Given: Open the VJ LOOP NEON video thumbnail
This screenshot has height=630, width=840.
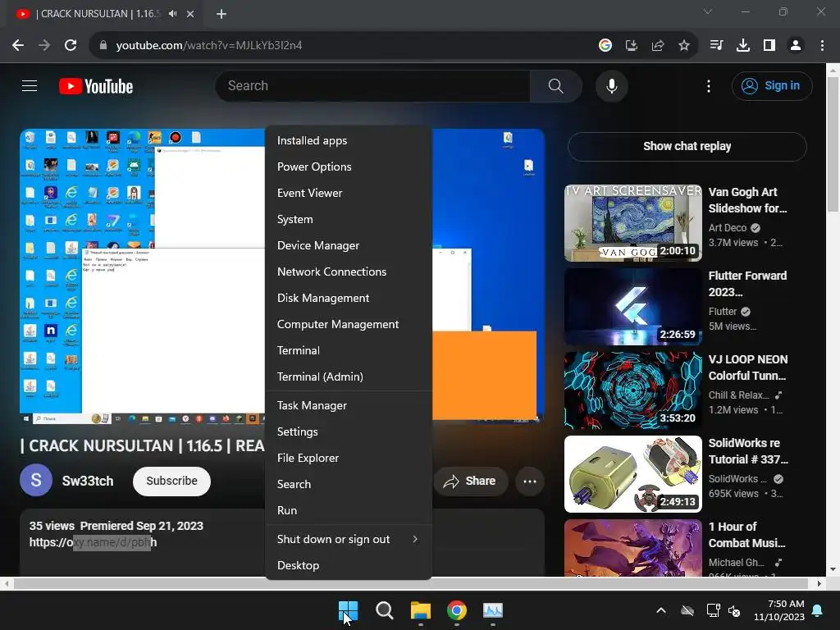Looking at the screenshot, I should coord(632,390).
